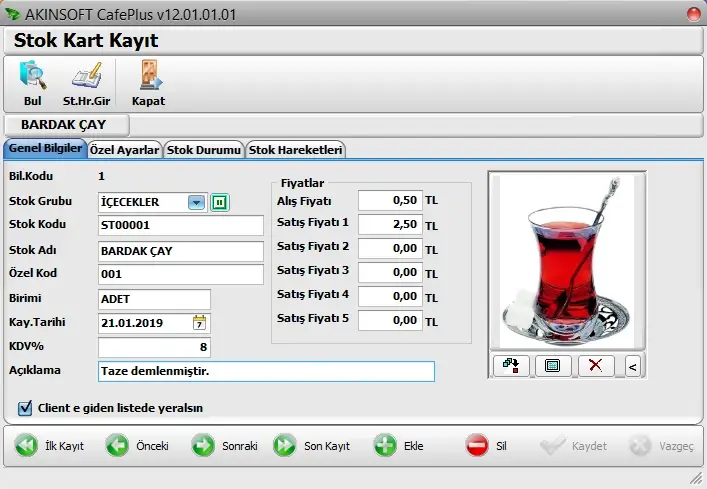Image resolution: width=707 pixels, height=489 pixels.
Task: Click the Birimi field ADET
Action: pyautogui.click(x=154, y=299)
